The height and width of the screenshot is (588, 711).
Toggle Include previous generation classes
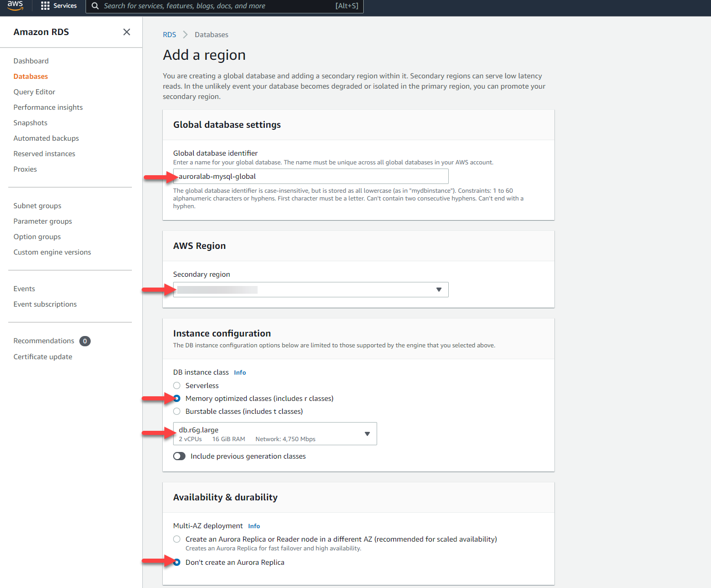pyautogui.click(x=179, y=456)
